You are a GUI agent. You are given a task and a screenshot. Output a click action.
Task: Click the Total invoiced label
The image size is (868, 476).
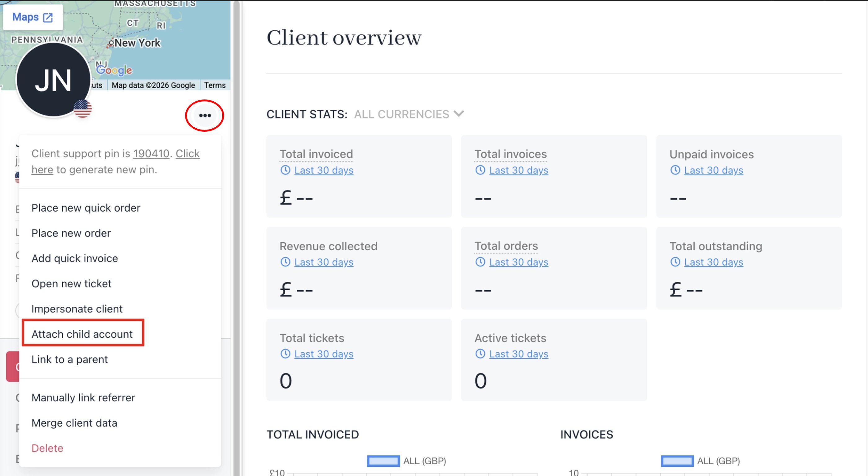point(316,154)
